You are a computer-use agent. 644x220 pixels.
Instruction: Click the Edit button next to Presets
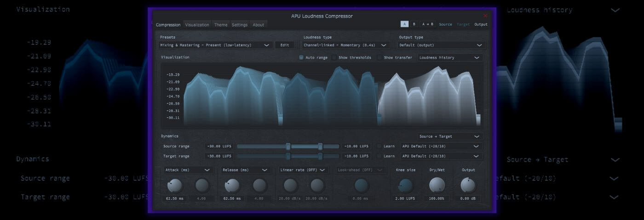tap(285, 45)
